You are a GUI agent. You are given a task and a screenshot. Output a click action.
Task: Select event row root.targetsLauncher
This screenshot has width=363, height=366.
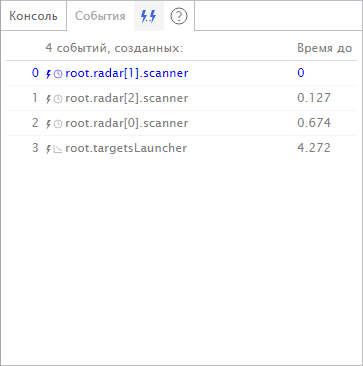coord(181,148)
